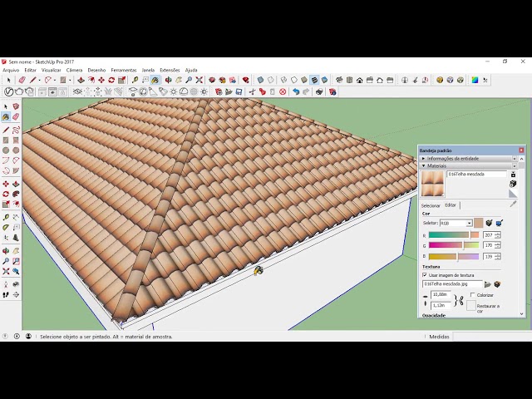
Task: Click edit texture in external editor icon
Action: [497, 284]
